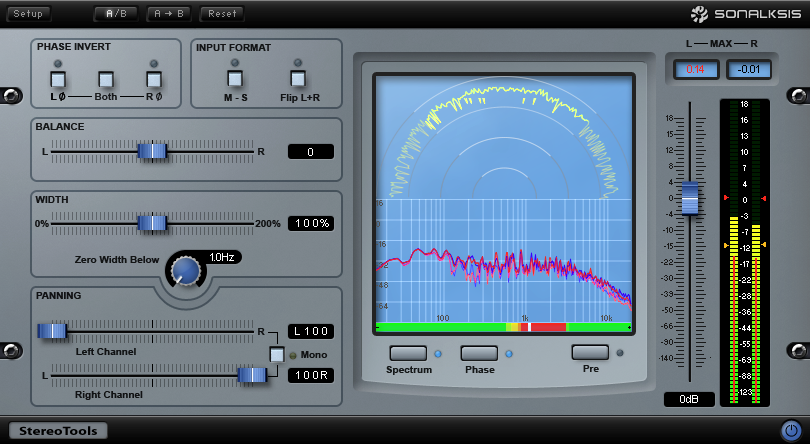Click the Balance slider handle
Screen dimensions: 810x444
point(152,151)
